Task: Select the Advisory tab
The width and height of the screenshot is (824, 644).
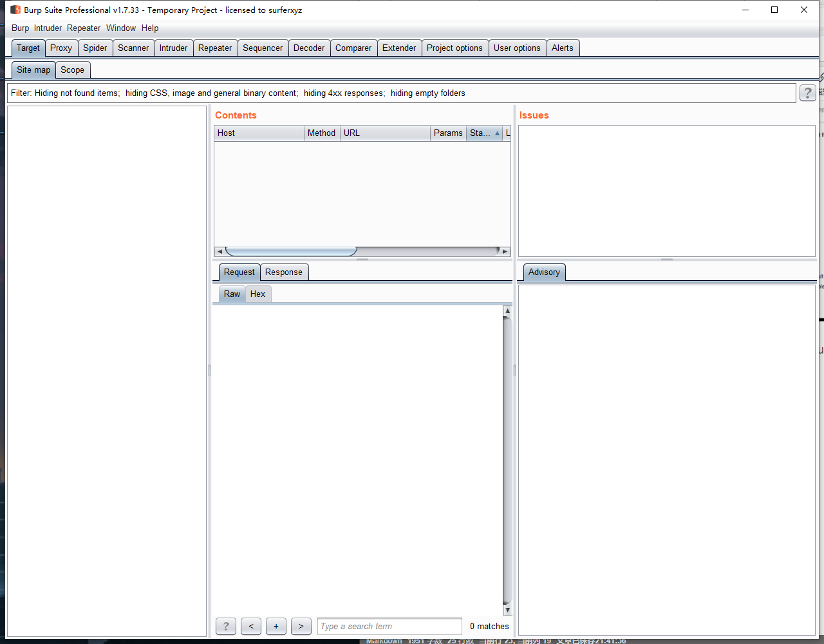Action: click(x=544, y=272)
